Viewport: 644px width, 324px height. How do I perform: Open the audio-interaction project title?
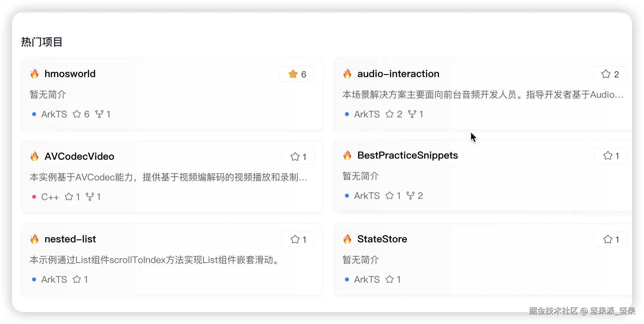pyautogui.click(x=398, y=74)
